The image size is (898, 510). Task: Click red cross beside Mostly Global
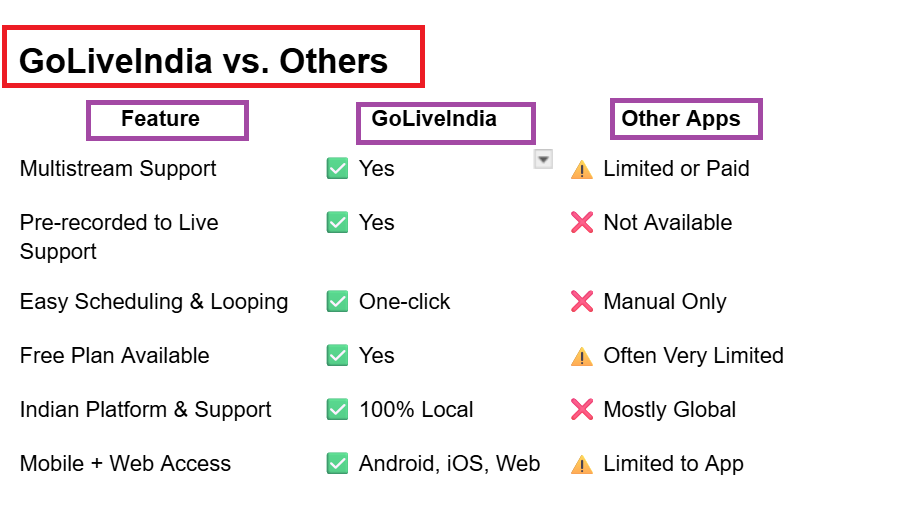(582, 410)
